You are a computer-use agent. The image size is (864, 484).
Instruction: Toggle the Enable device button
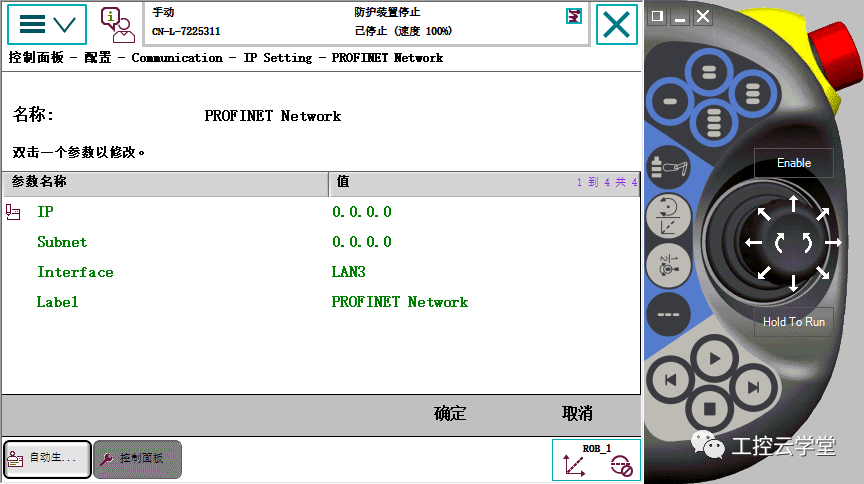[793, 163]
